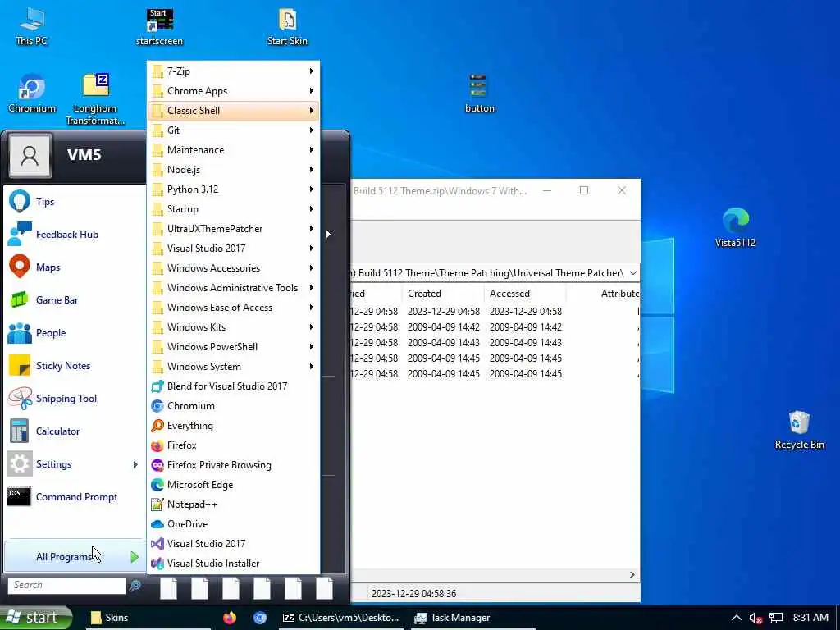Select the Longhorn Transformation desktop archive

pyautogui.click(x=95, y=99)
